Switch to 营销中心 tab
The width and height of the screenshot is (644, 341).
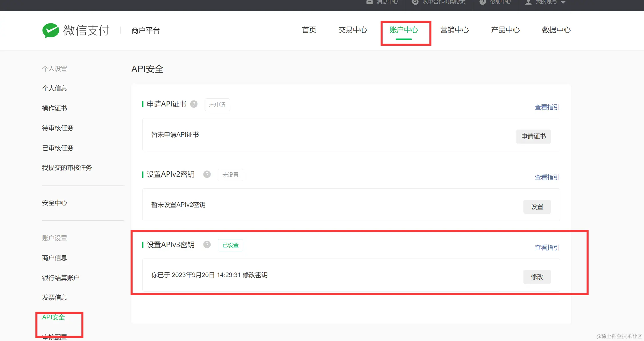454,30
